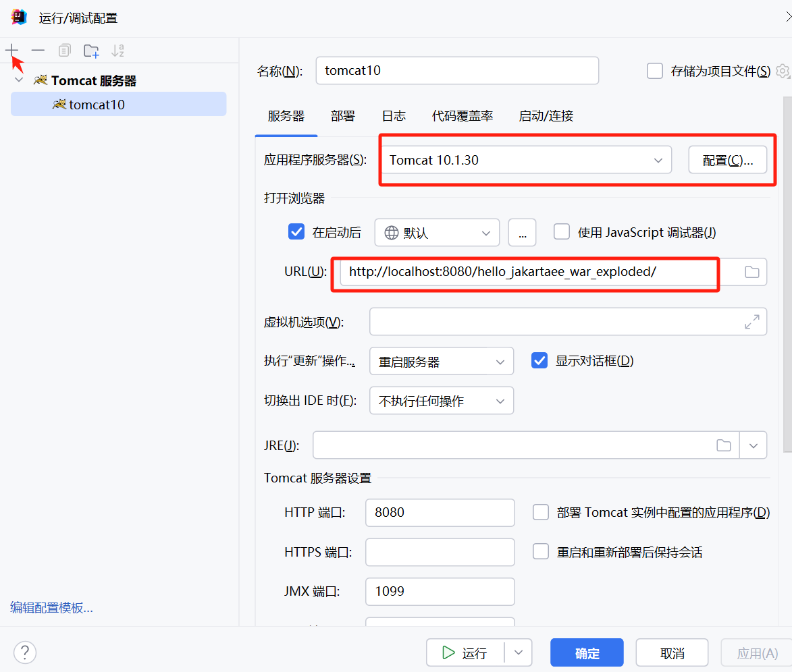This screenshot has height=672, width=792.
Task: Open the JRE dropdown arrow
Action: pos(753,445)
